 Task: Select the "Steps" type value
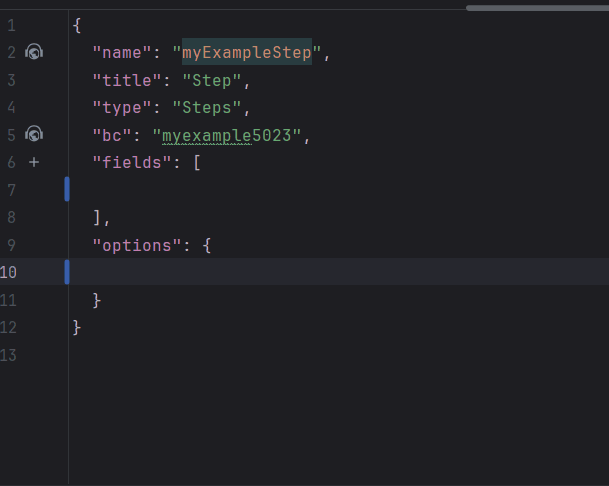click(x=212, y=107)
